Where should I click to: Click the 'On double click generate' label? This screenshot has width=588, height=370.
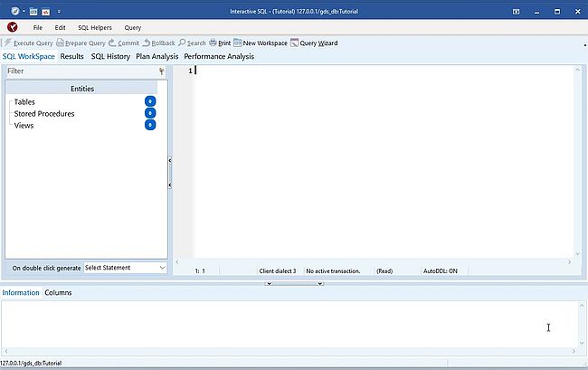[46, 268]
